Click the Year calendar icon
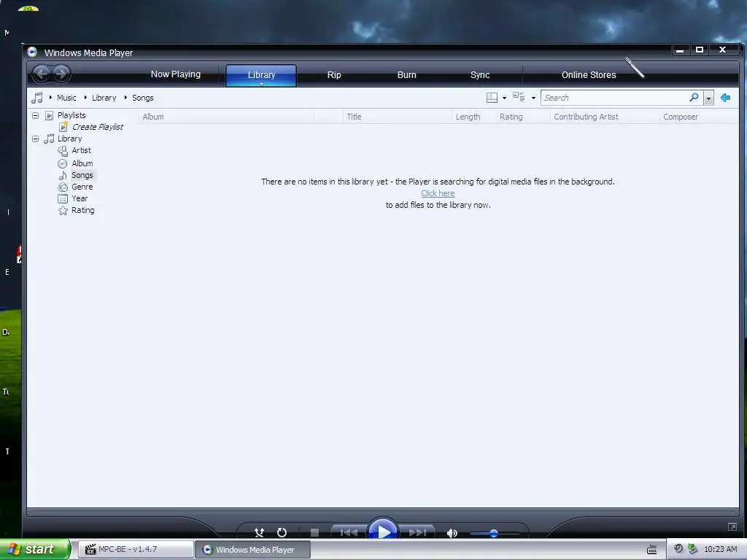The image size is (747, 560). (63, 198)
